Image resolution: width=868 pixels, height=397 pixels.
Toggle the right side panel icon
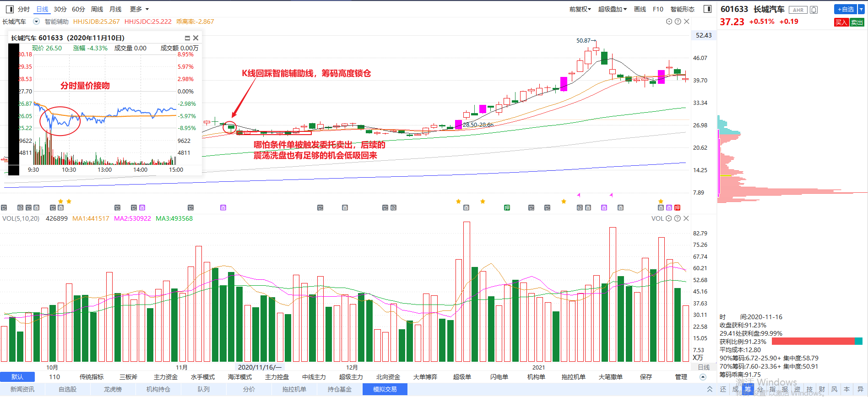click(707, 9)
